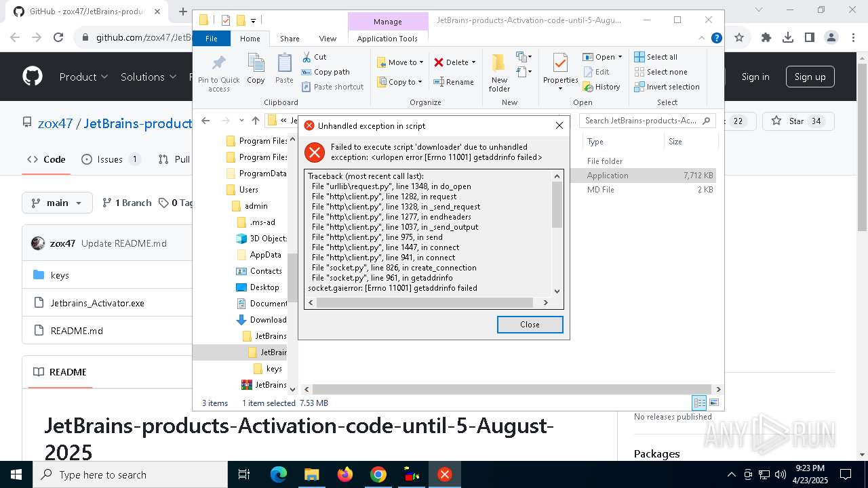Click the traceback vertical scrollbar down arrow
This screenshot has width=868, height=488.
coord(557,291)
